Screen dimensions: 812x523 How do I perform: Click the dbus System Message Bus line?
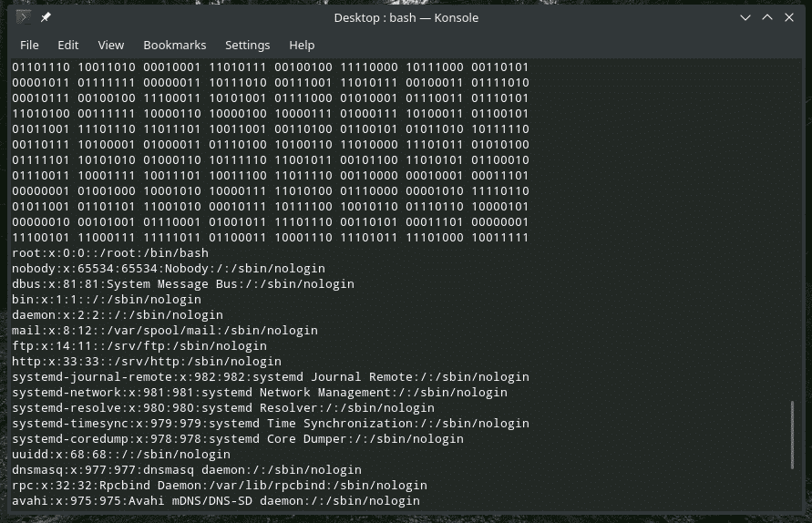(183, 283)
